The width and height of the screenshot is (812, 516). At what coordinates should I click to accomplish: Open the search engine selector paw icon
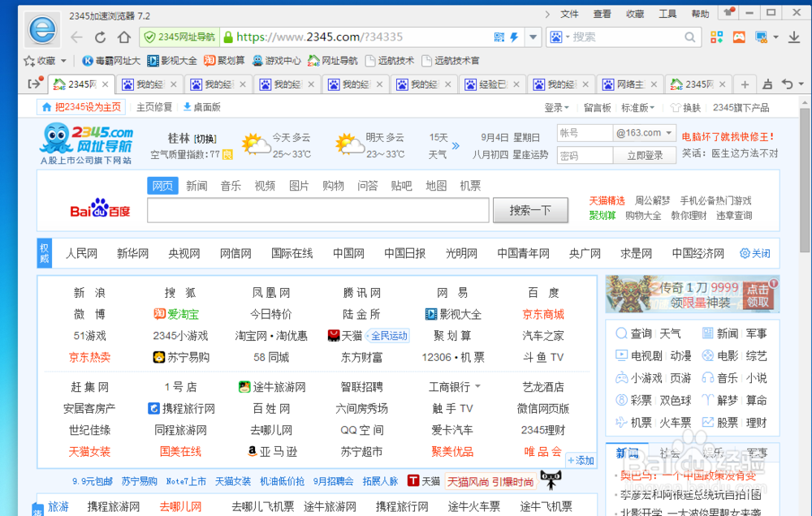pos(556,37)
